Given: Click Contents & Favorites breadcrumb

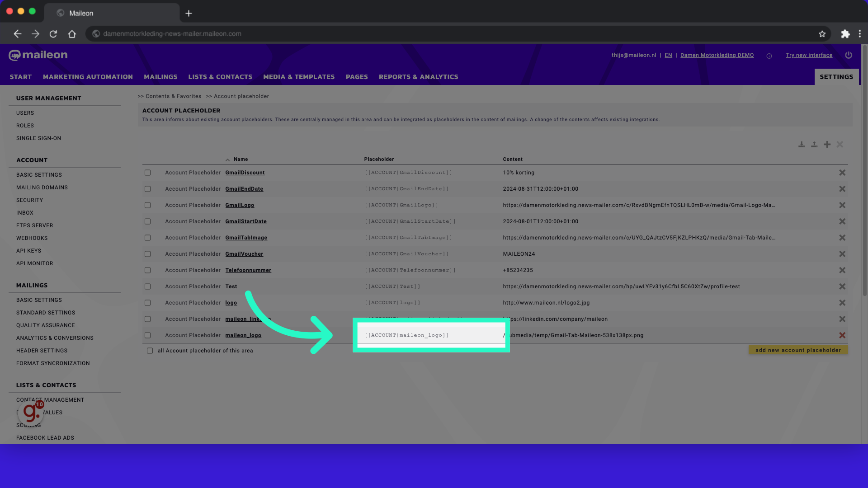Looking at the screenshot, I should point(173,96).
